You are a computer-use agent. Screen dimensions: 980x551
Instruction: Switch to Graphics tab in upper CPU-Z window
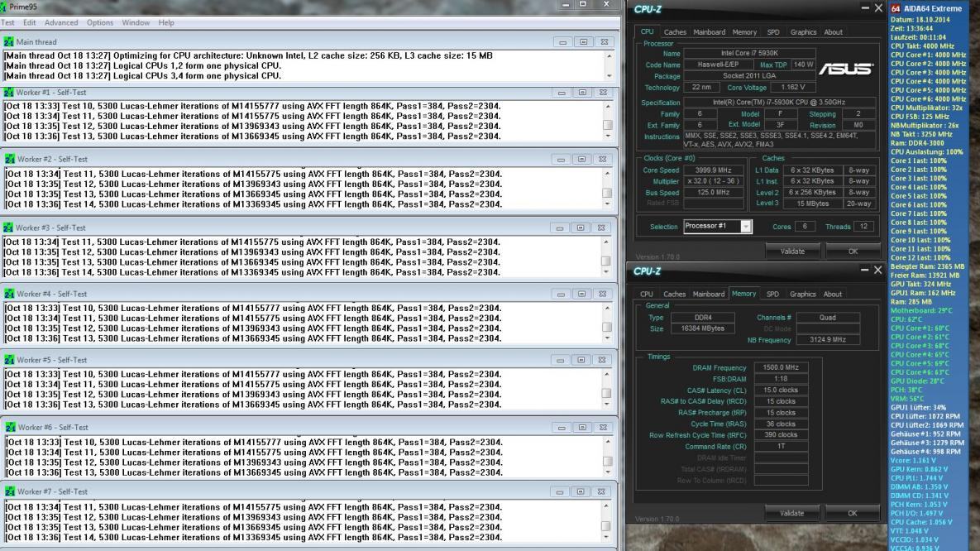[803, 32]
